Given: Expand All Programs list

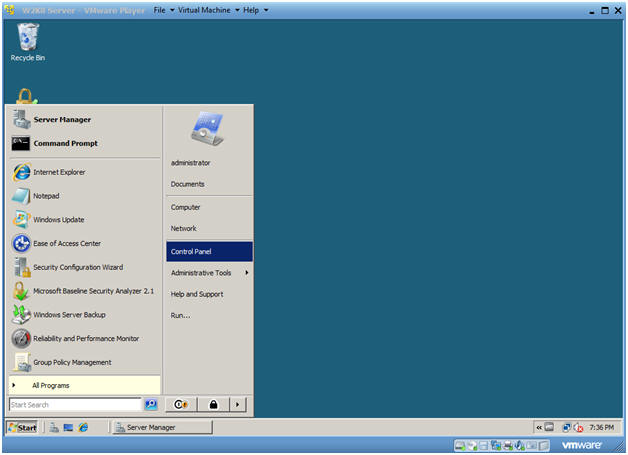Looking at the screenshot, I should point(85,385).
